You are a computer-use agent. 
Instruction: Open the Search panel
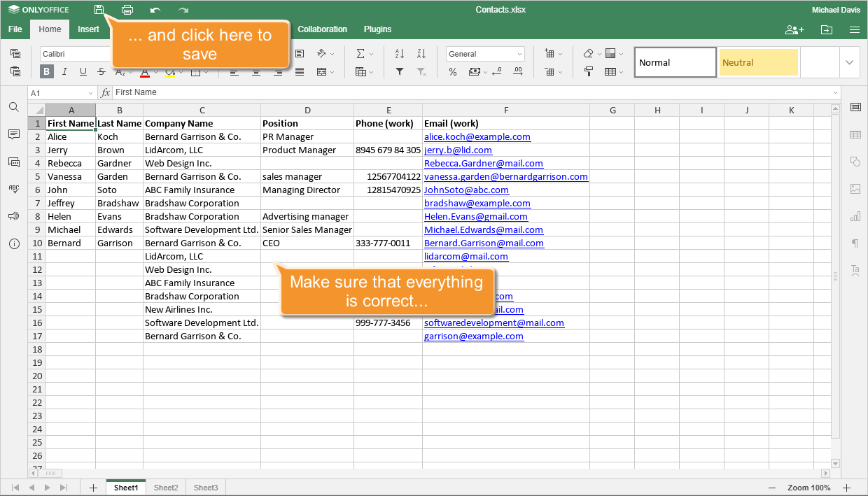pyautogui.click(x=13, y=108)
